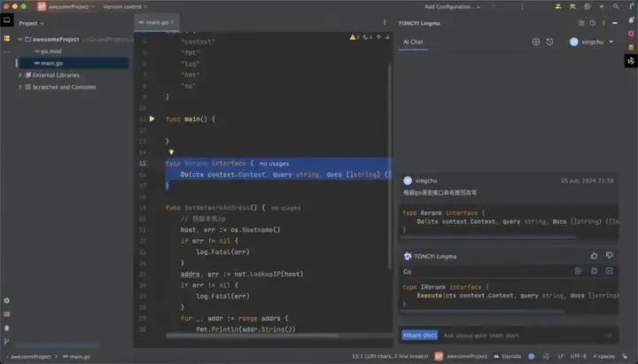Click the feedback edit icon in Lingma header
The image size is (638, 364).
coord(581,23)
